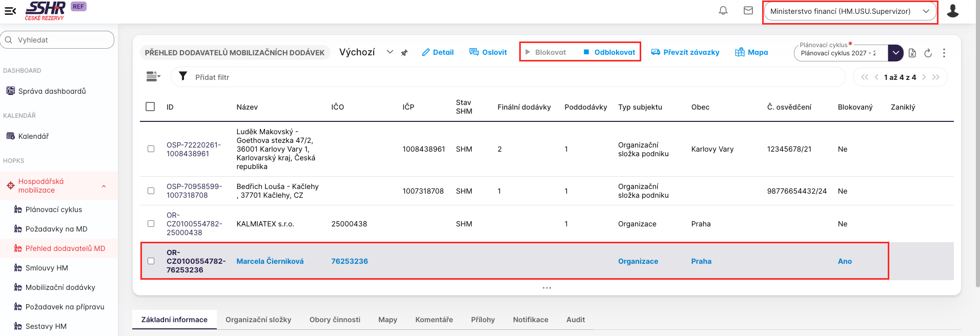980x336 pixels.
Task: Select the KALMIATEX s.r.o. row checkbox
Action: pos(151,224)
